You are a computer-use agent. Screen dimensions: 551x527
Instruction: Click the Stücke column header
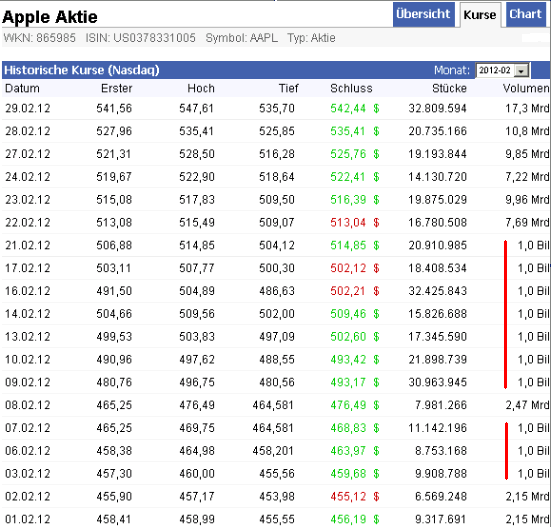point(449,88)
